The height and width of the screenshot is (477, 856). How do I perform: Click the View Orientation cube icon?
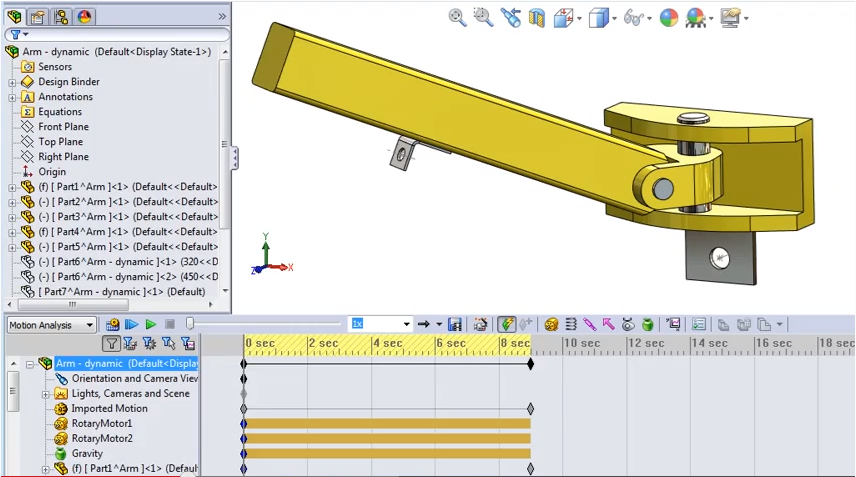pyautogui.click(x=563, y=18)
